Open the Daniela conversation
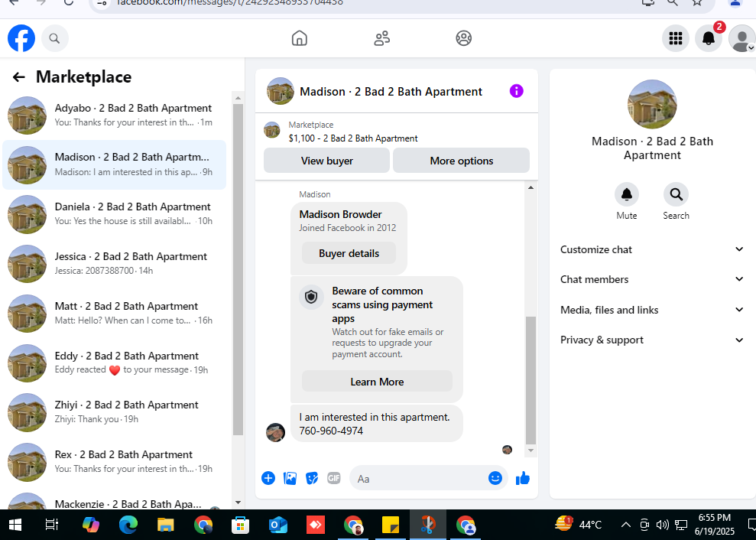 click(114, 213)
